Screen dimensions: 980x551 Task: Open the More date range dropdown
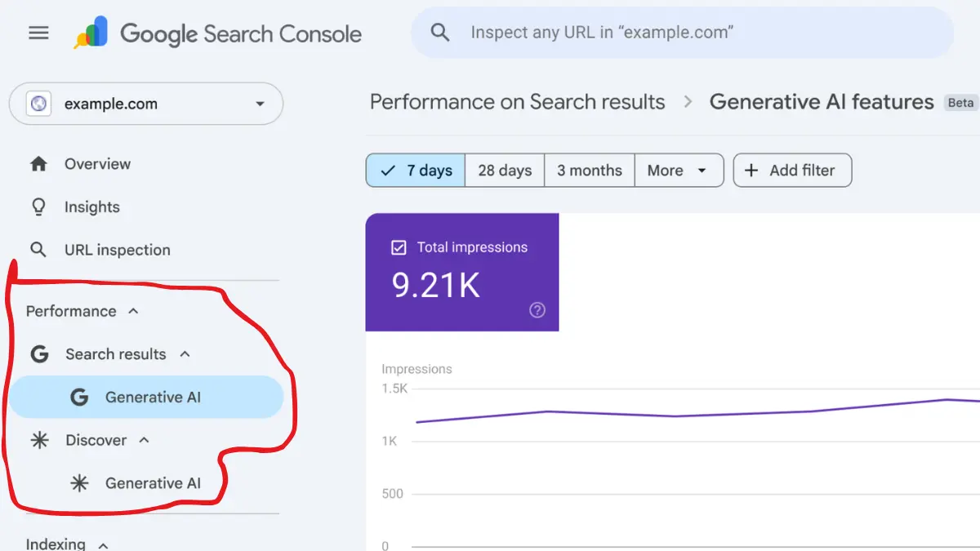pos(679,171)
